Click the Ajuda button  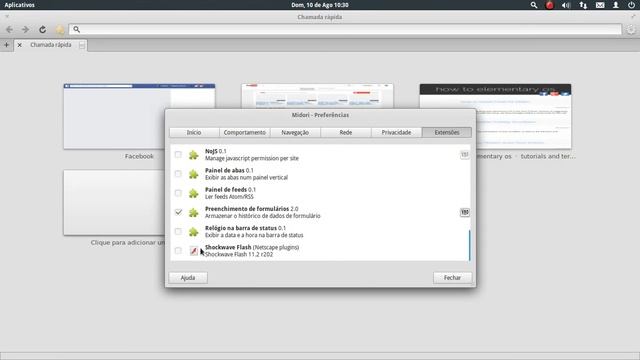188,278
